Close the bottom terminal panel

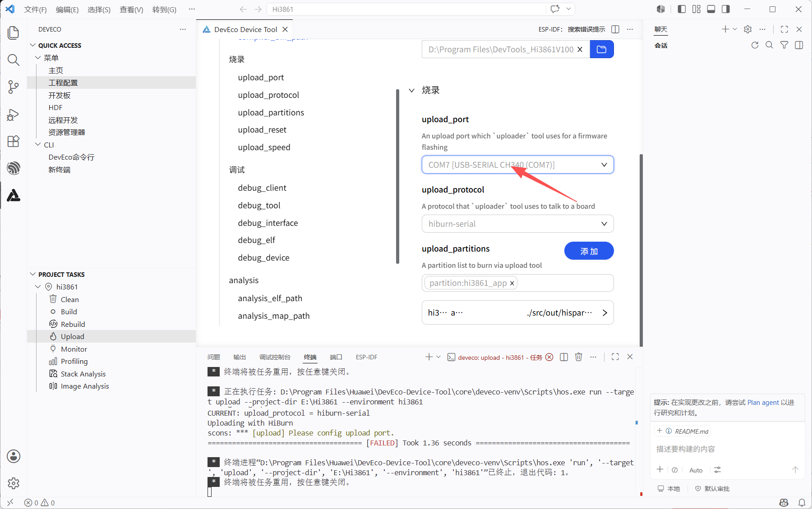click(630, 357)
